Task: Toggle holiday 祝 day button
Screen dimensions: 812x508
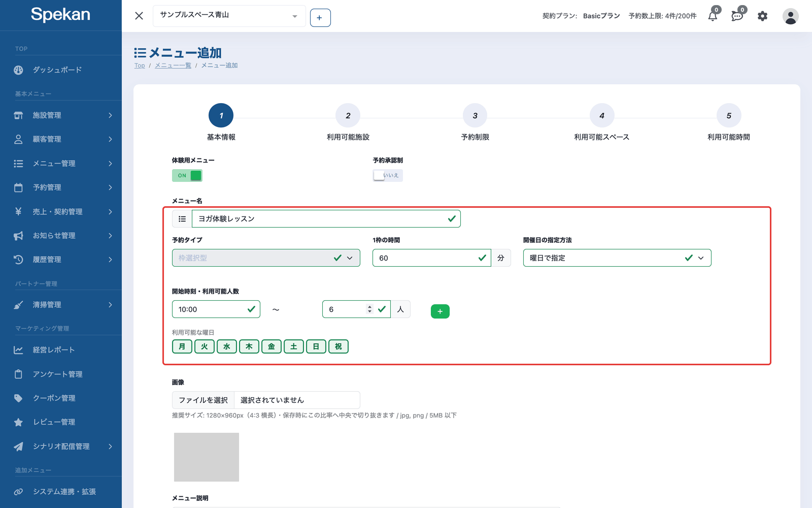Action: [x=339, y=346]
